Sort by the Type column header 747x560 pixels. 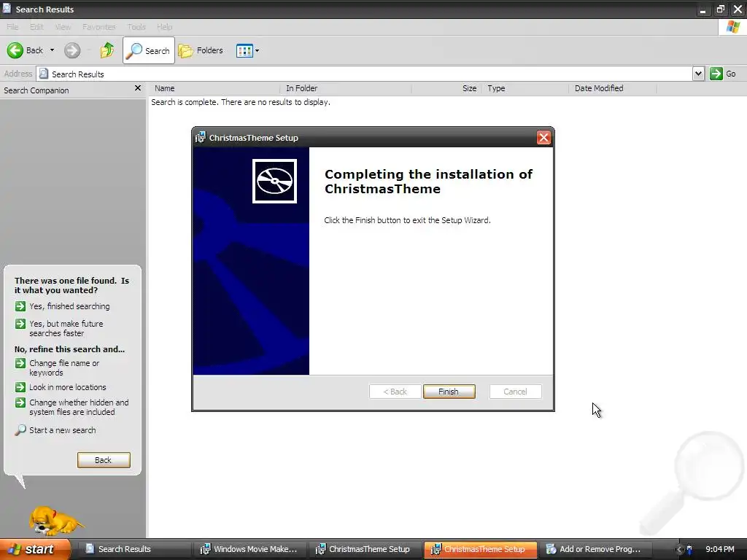click(x=525, y=88)
